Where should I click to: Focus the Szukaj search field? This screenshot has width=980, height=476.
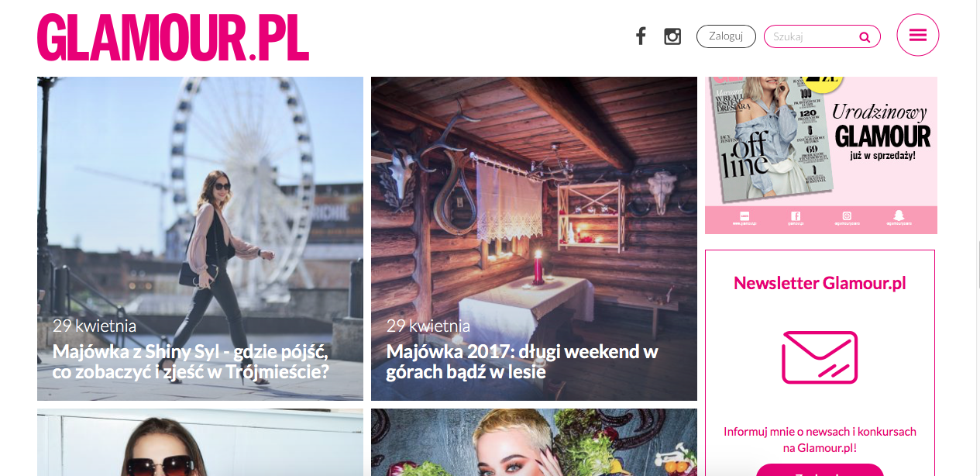tap(822, 36)
